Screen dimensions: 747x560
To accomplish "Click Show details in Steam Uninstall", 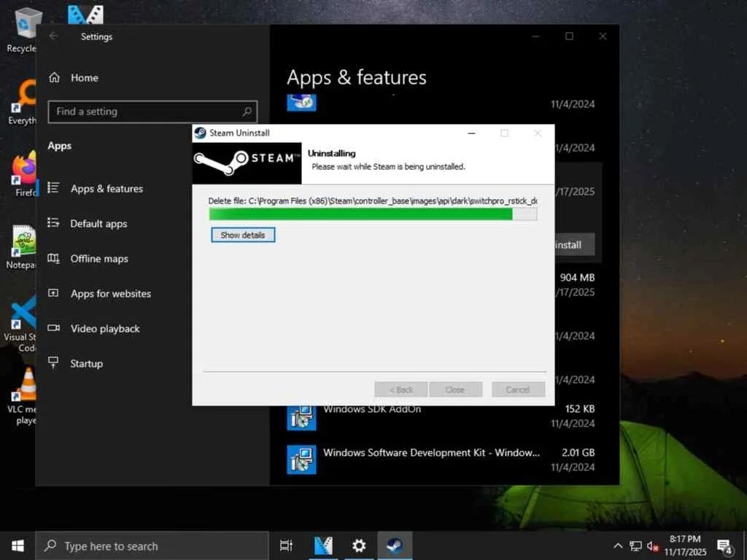I will (243, 235).
